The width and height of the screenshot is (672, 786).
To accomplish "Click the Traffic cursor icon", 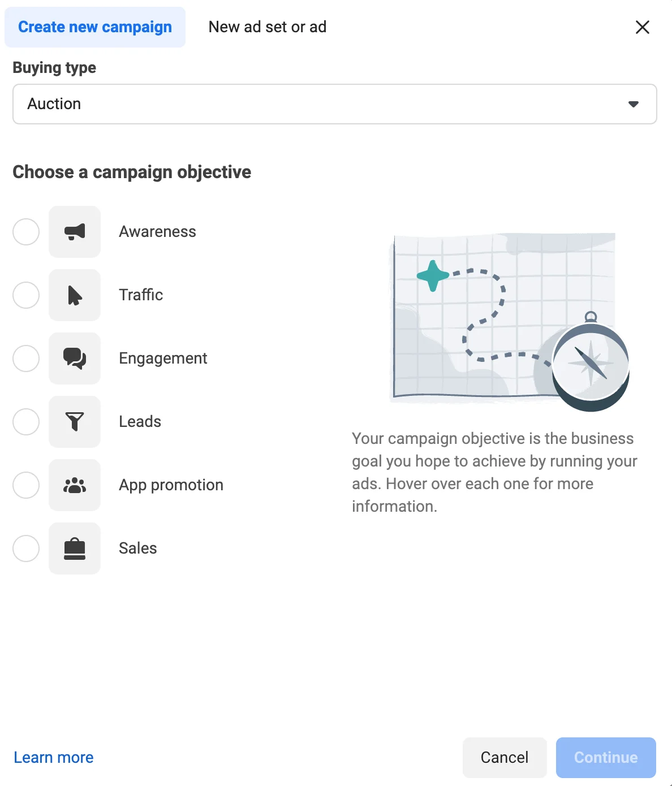I will coord(75,295).
